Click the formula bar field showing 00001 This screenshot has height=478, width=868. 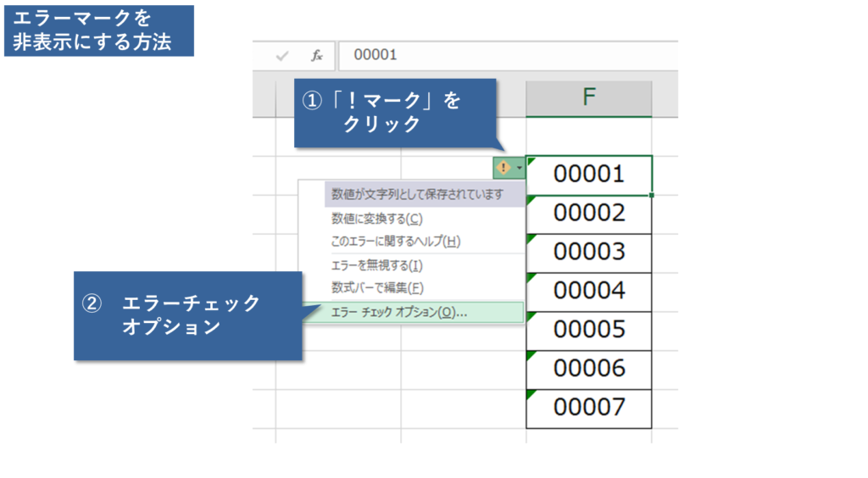[509, 56]
